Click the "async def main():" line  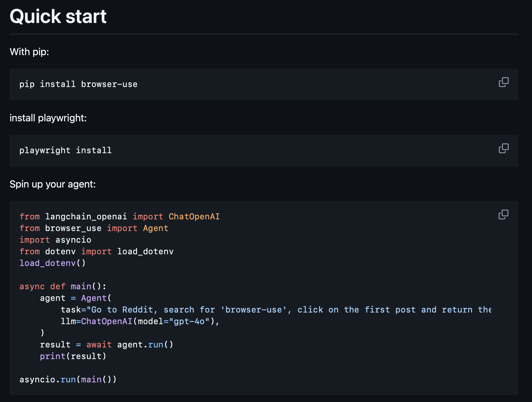click(x=63, y=286)
